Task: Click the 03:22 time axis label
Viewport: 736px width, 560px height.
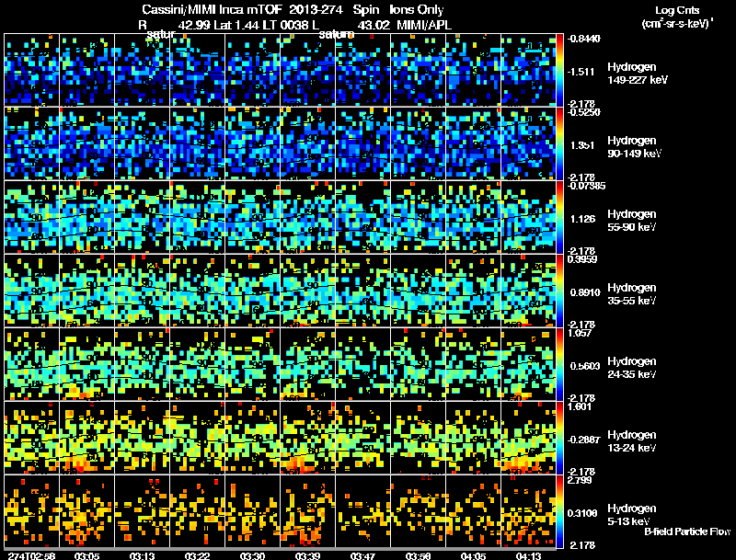Action: click(x=197, y=555)
